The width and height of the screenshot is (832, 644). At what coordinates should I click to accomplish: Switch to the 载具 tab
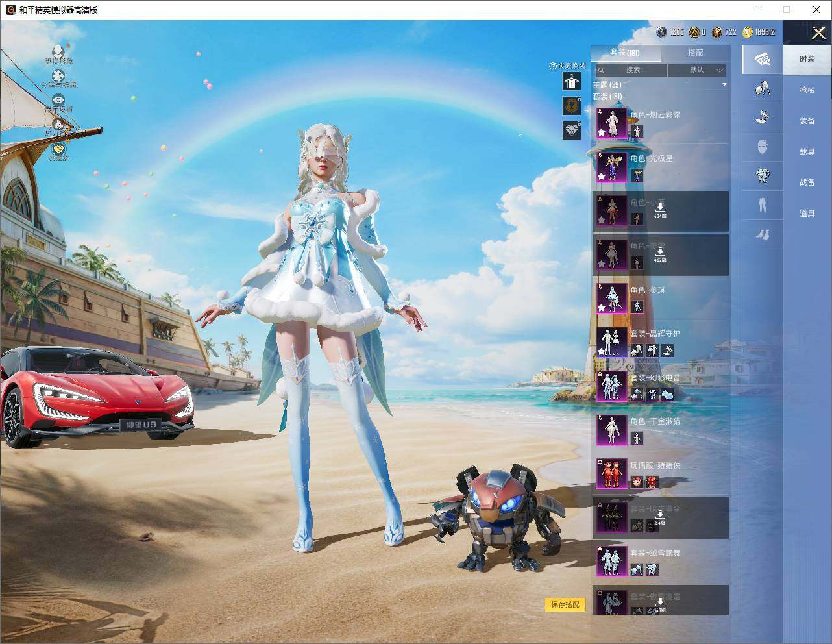(807, 152)
